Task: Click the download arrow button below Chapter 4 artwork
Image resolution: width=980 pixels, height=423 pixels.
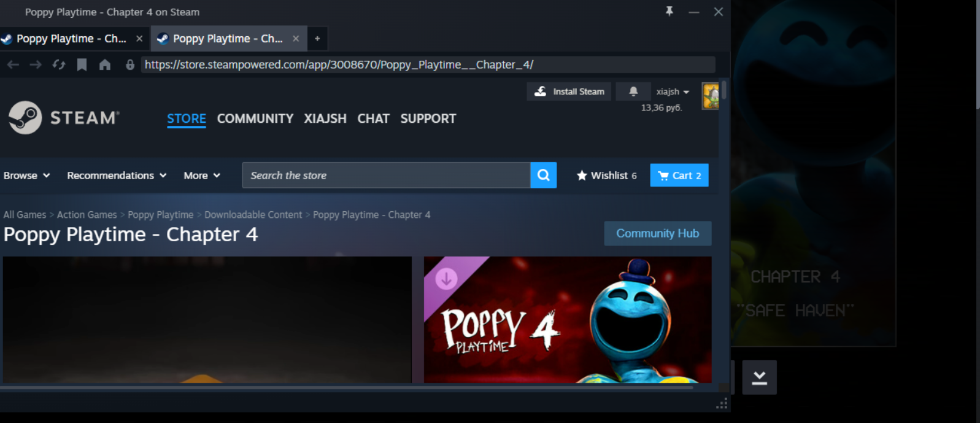Action: point(759,377)
